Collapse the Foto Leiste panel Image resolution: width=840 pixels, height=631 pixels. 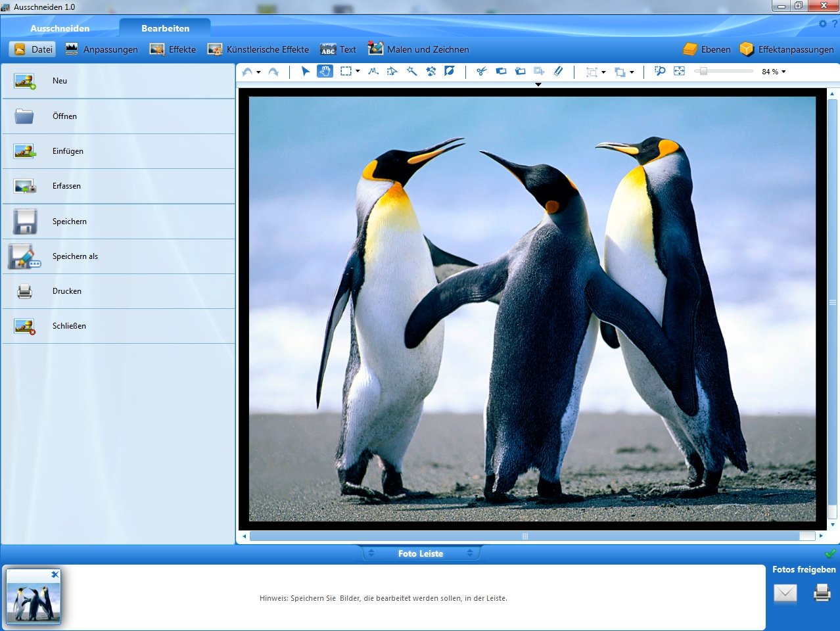coord(421,553)
